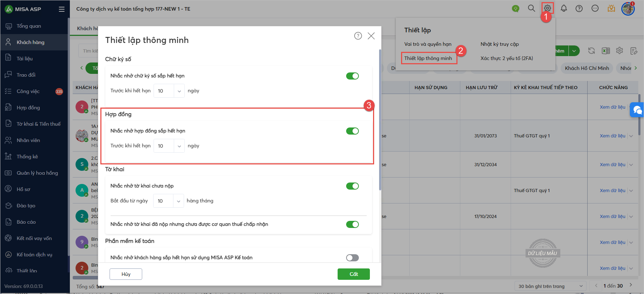Close the Thiết lập thông minh dialog

pyautogui.click(x=371, y=36)
